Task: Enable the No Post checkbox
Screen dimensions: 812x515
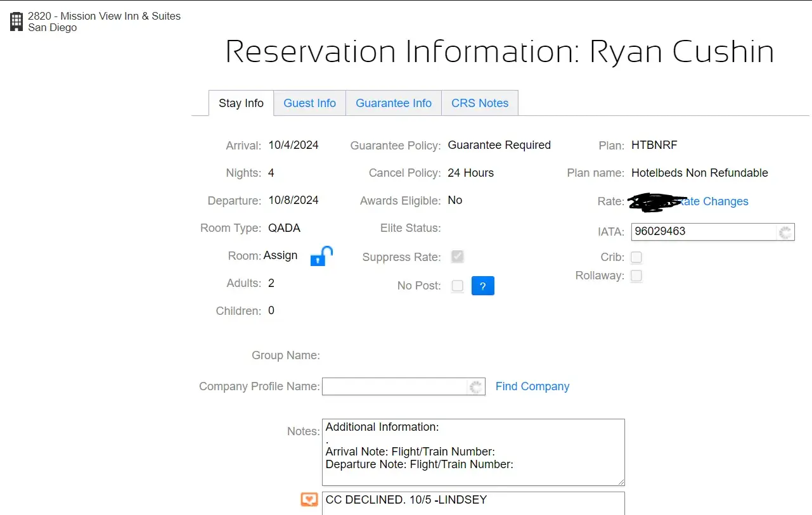Action: 457,286
